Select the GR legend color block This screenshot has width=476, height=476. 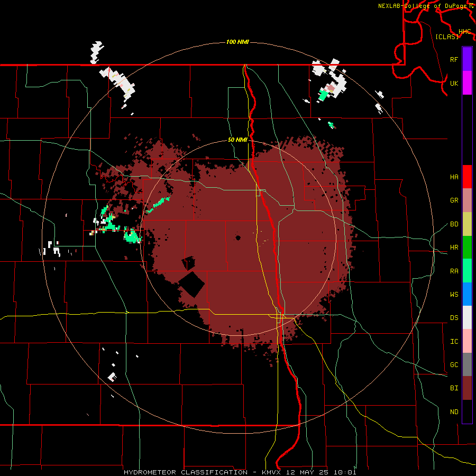467,200
